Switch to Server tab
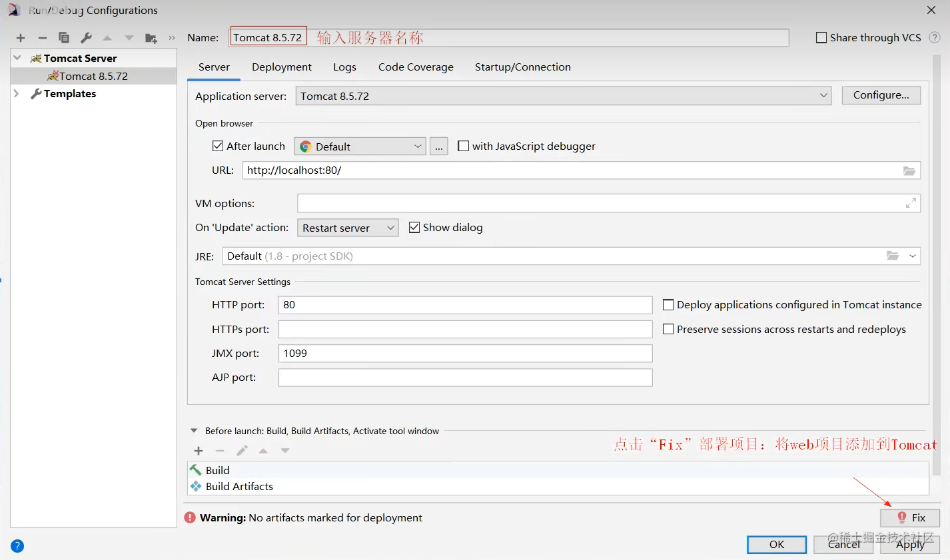 pos(214,67)
